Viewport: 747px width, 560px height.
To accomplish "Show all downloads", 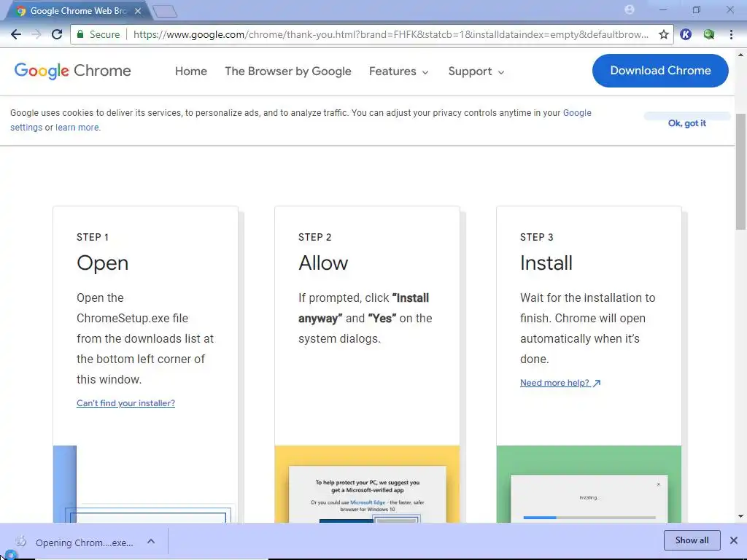I will tap(692, 540).
